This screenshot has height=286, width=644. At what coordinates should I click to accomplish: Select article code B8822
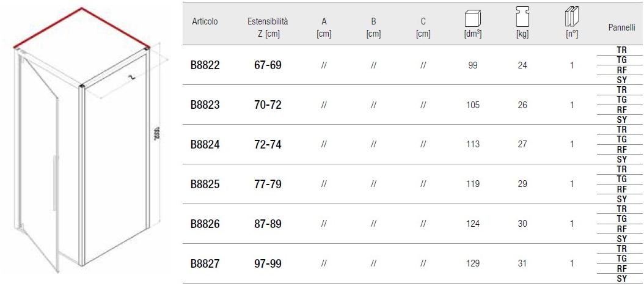pyautogui.click(x=205, y=65)
